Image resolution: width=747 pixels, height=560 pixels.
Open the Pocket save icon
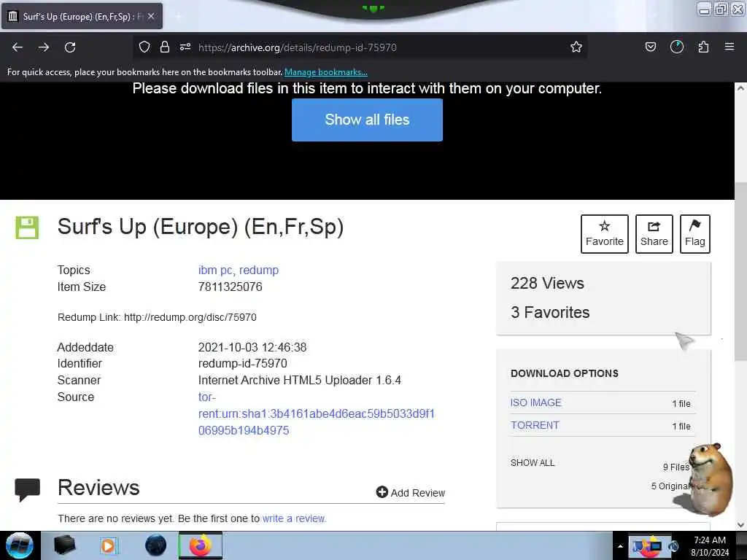pyautogui.click(x=650, y=47)
